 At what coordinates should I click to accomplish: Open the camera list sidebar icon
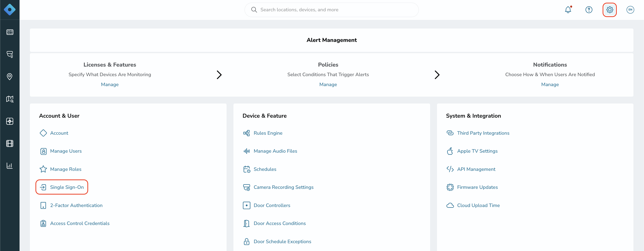coord(10,54)
